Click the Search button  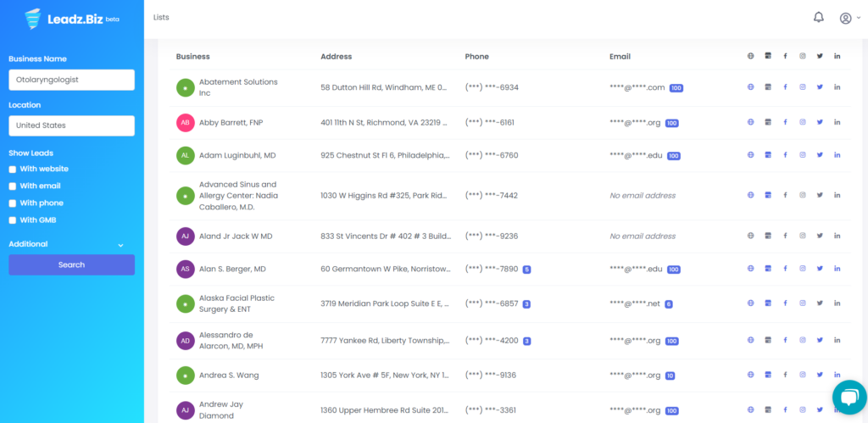71,264
